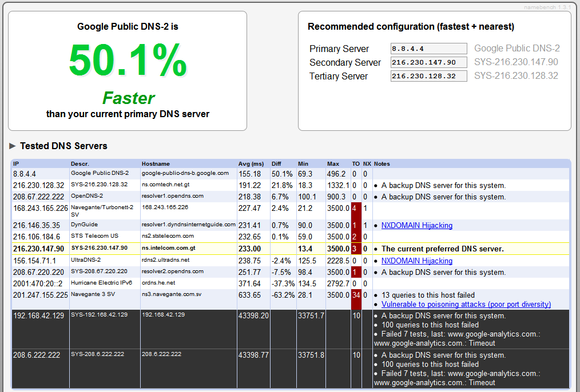The width and height of the screenshot is (580, 392).
Task: Click Diff value -63.2%
Action: pyautogui.click(x=283, y=295)
